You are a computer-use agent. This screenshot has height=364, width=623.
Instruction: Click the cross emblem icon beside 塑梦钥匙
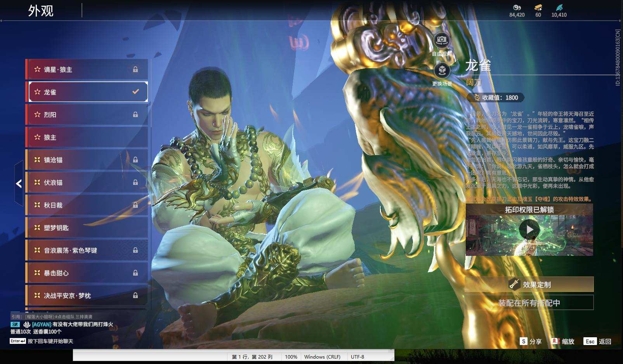[37, 228]
